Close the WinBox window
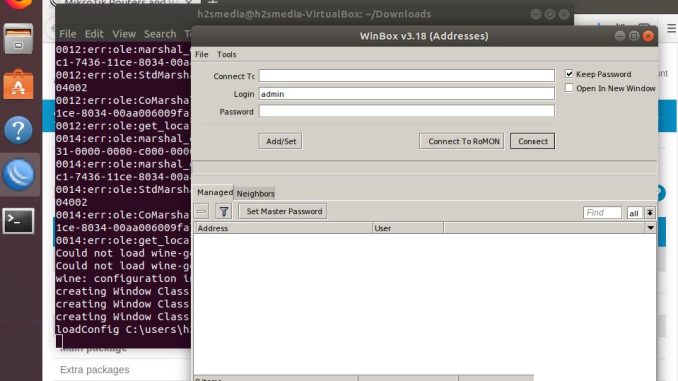 coord(648,36)
